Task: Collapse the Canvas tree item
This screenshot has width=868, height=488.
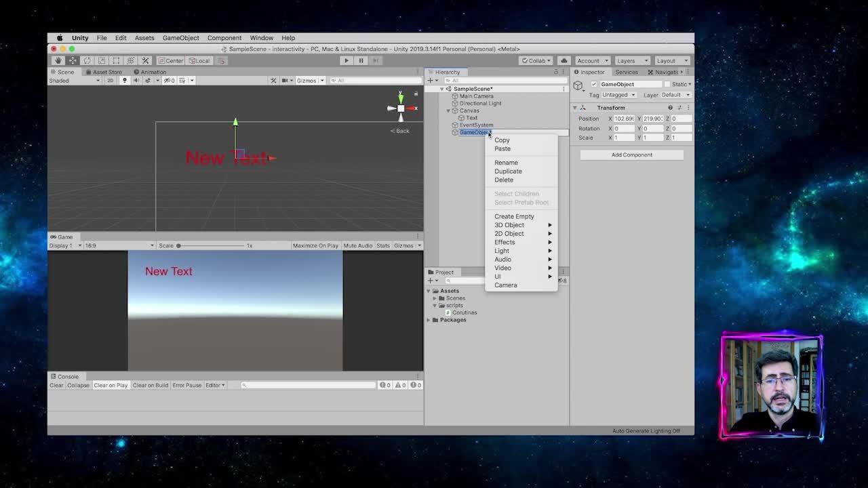Action: [448, 110]
